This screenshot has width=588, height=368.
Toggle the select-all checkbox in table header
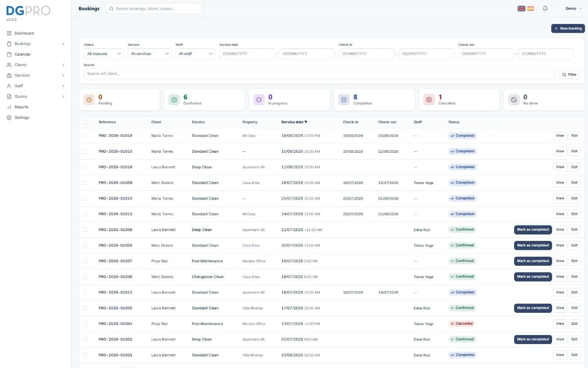[85, 122]
